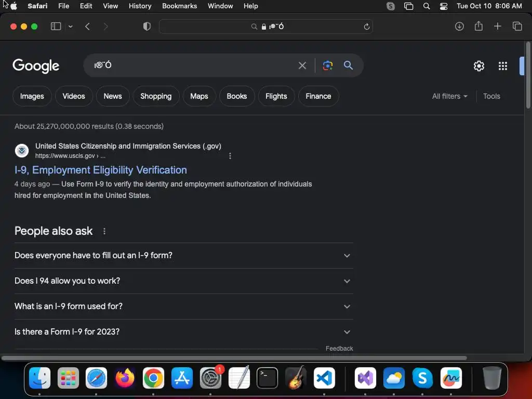The image size is (532, 399).
Task: Click the Feedback link
Action: coord(339,349)
